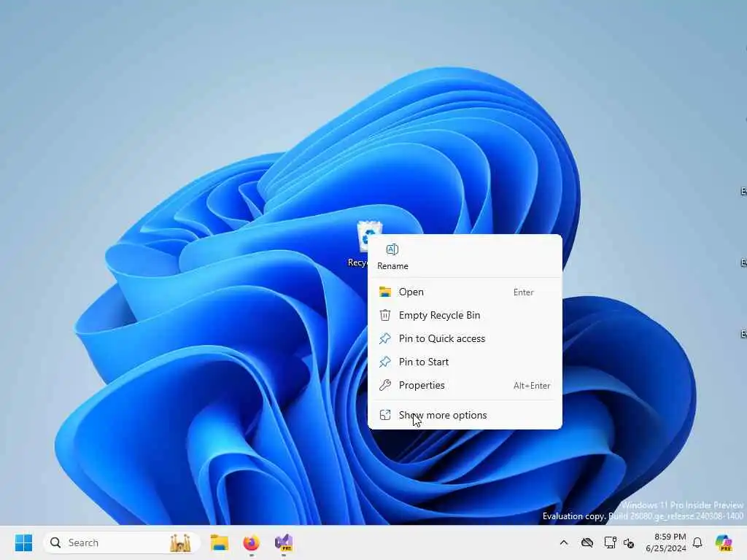Choose Open from the context menu

click(465, 292)
